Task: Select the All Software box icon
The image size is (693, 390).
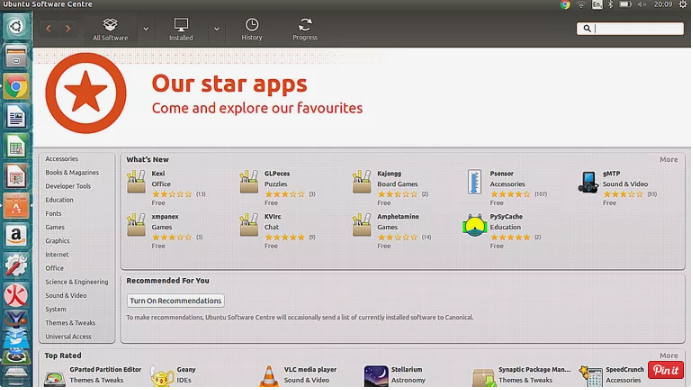Action: click(110, 24)
